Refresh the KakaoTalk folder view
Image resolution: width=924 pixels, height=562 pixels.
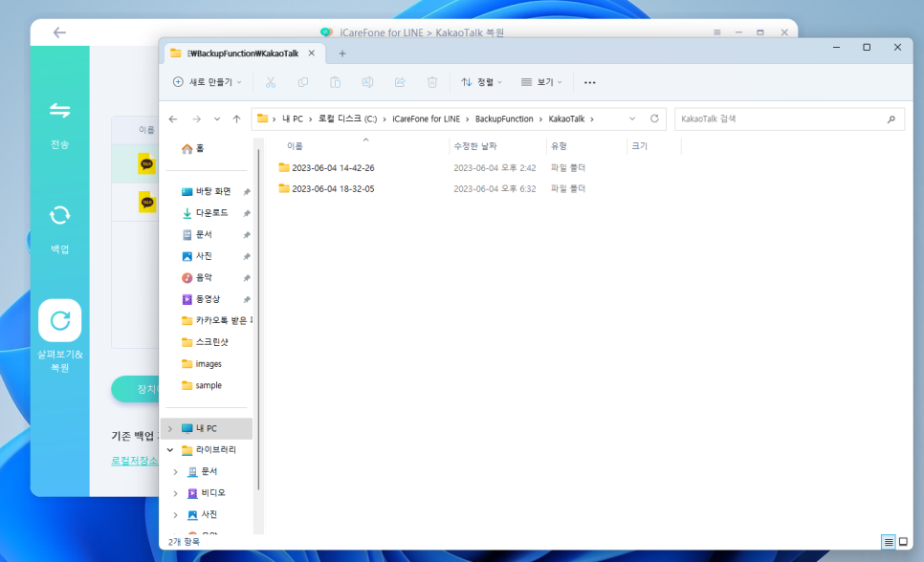click(654, 119)
